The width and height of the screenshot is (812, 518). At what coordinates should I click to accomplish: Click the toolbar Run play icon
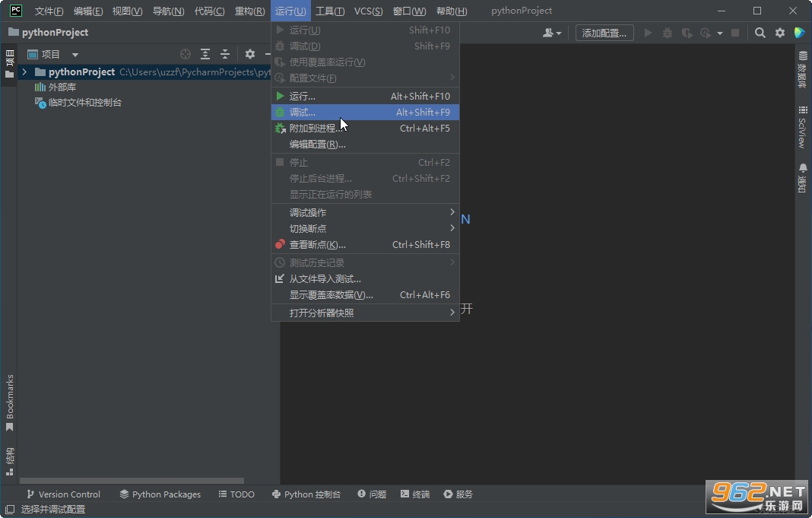pos(648,33)
